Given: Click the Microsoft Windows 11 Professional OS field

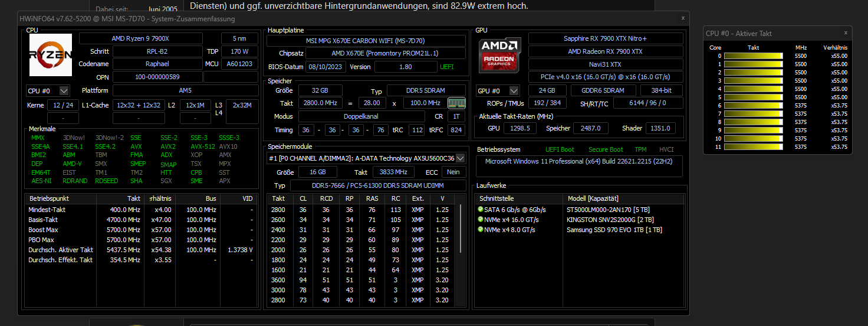Looking at the screenshot, I should coord(580,166).
